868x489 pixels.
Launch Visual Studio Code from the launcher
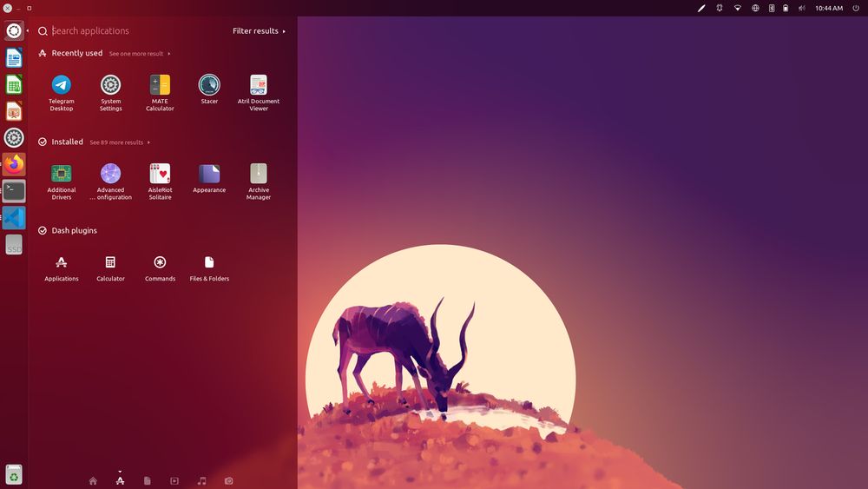[14, 218]
